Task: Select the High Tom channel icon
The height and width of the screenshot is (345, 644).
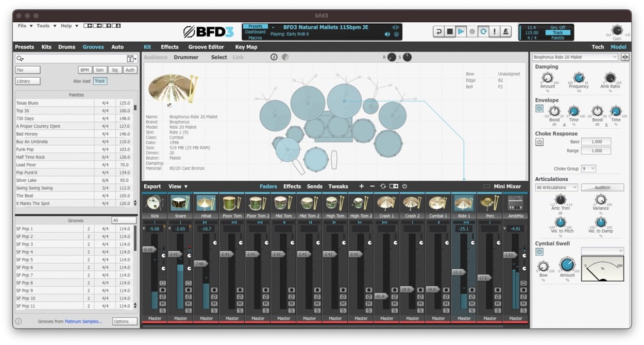Action: [335, 203]
